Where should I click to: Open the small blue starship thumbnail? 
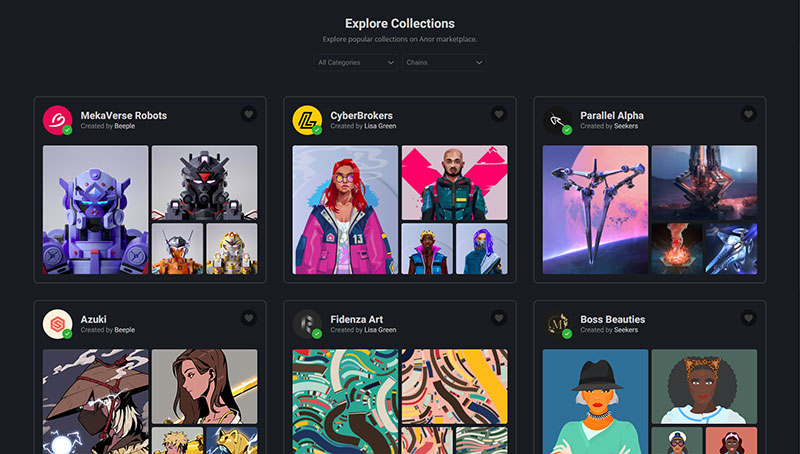(x=732, y=249)
